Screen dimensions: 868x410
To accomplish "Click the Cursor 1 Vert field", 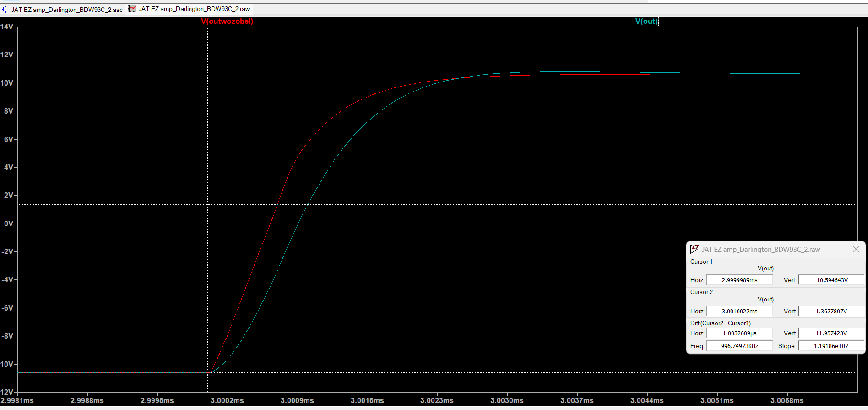I will pyautogui.click(x=831, y=280).
